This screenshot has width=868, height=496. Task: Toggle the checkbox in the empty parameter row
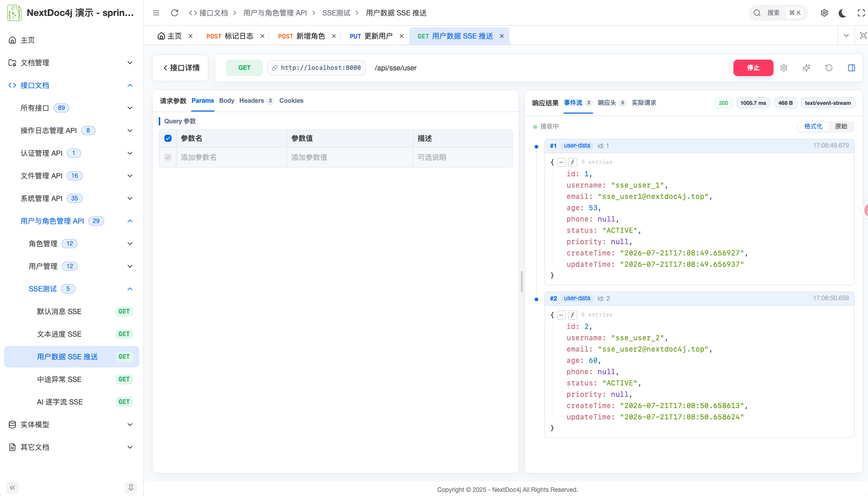[168, 157]
